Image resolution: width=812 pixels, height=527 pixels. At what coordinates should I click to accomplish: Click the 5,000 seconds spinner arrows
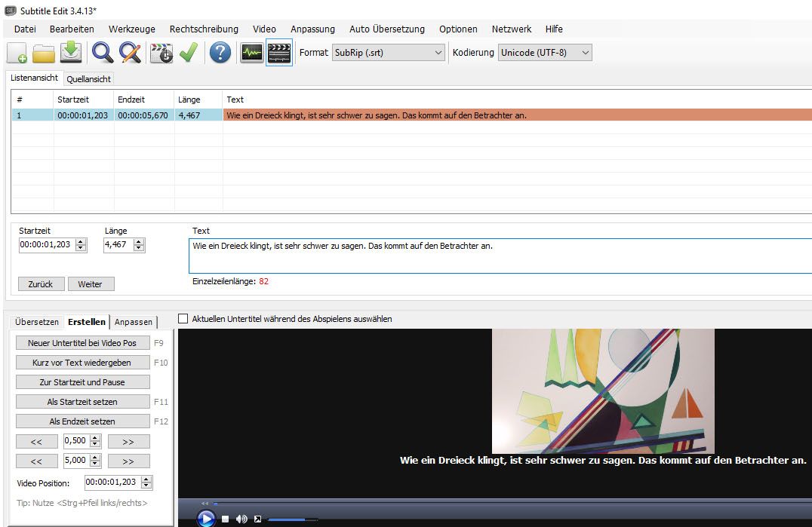coord(95,461)
